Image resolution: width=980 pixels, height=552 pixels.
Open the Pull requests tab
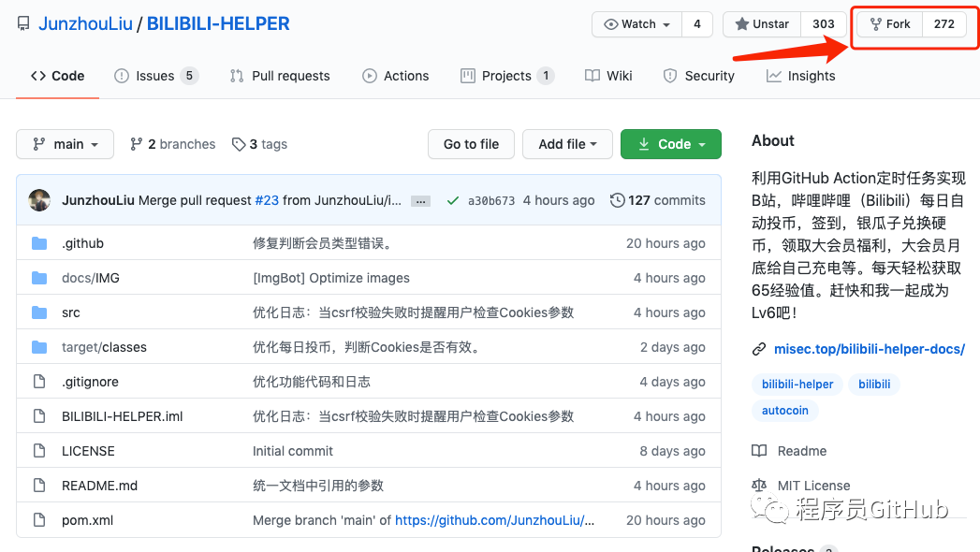pyautogui.click(x=279, y=76)
